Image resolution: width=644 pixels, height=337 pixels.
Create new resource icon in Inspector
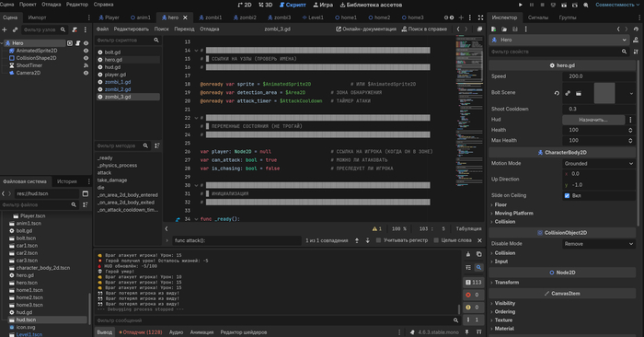pos(494,29)
